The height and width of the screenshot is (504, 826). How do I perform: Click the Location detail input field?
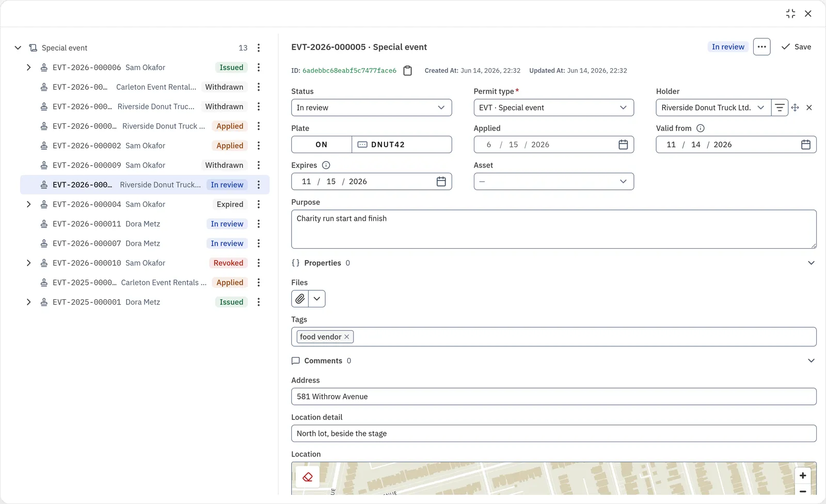click(553, 434)
